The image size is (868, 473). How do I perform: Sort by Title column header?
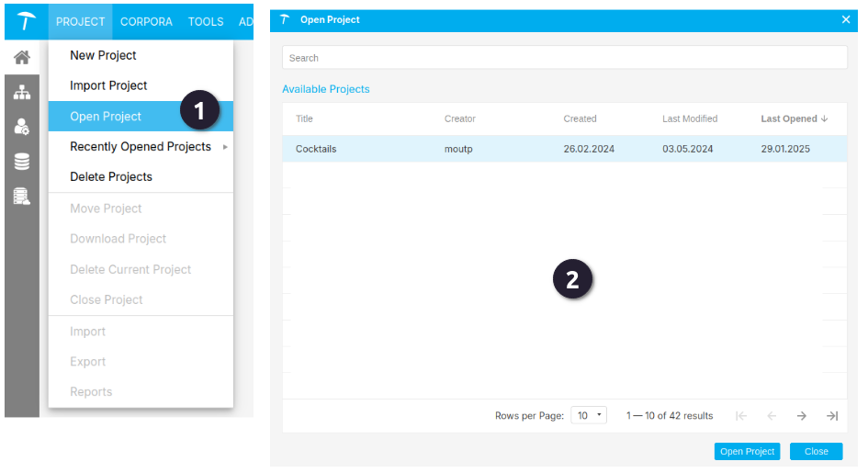(304, 118)
